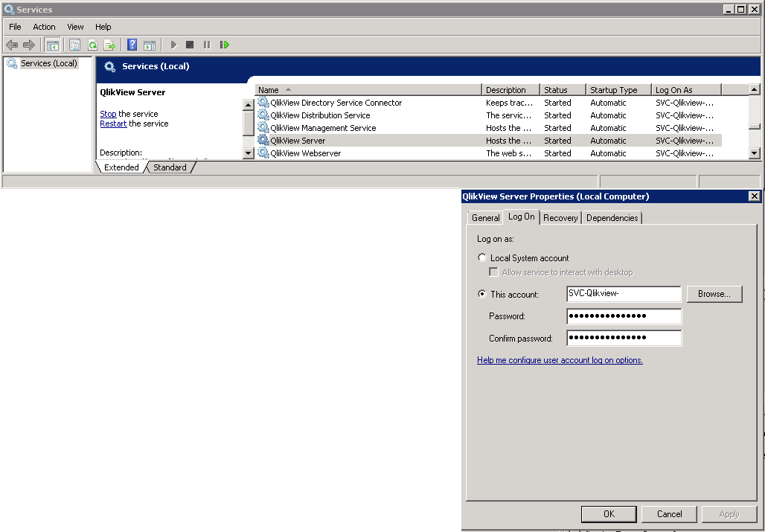Image resolution: width=765 pixels, height=532 pixels.
Task: Open the Help toolbar icon
Action: [132, 45]
